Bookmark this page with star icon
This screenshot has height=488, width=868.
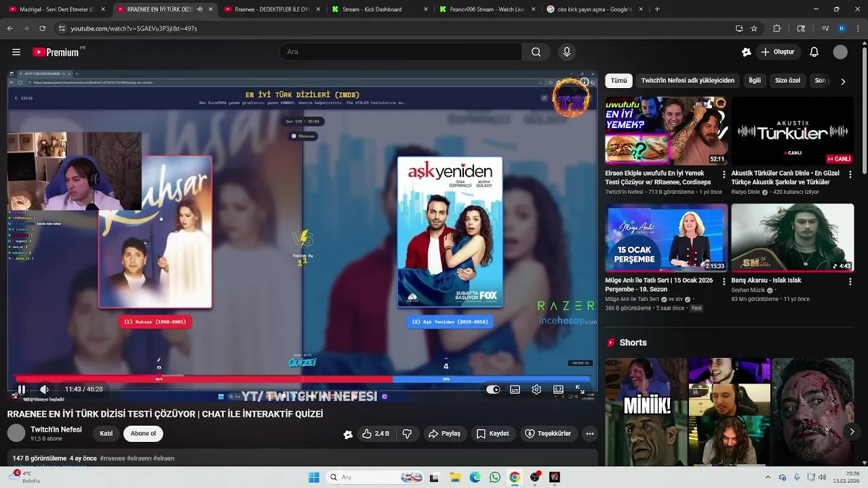pyautogui.click(x=754, y=28)
